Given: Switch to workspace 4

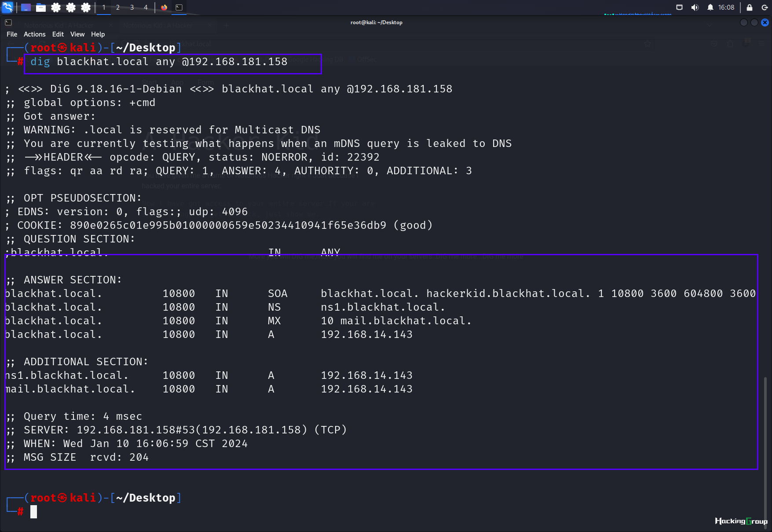Looking at the screenshot, I should [x=146, y=7].
